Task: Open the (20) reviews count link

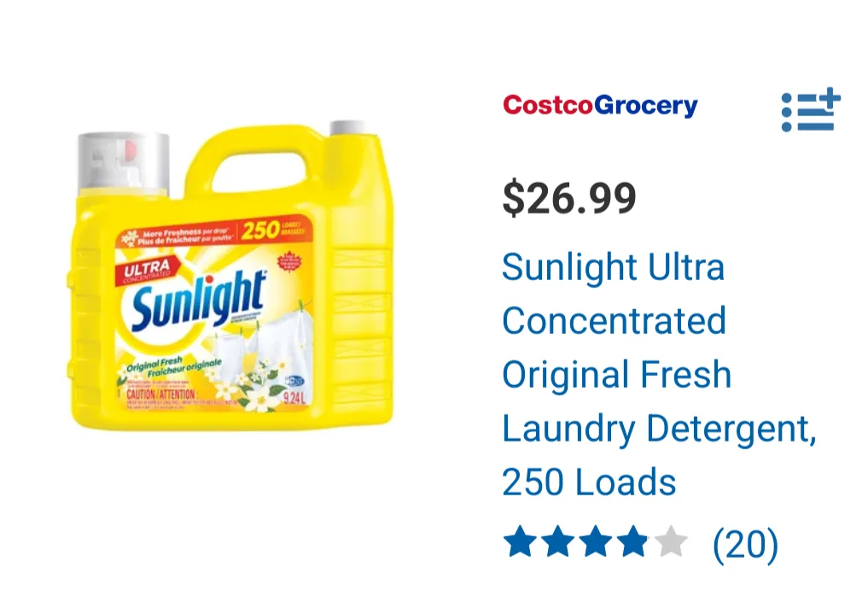Action: coord(746,545)
